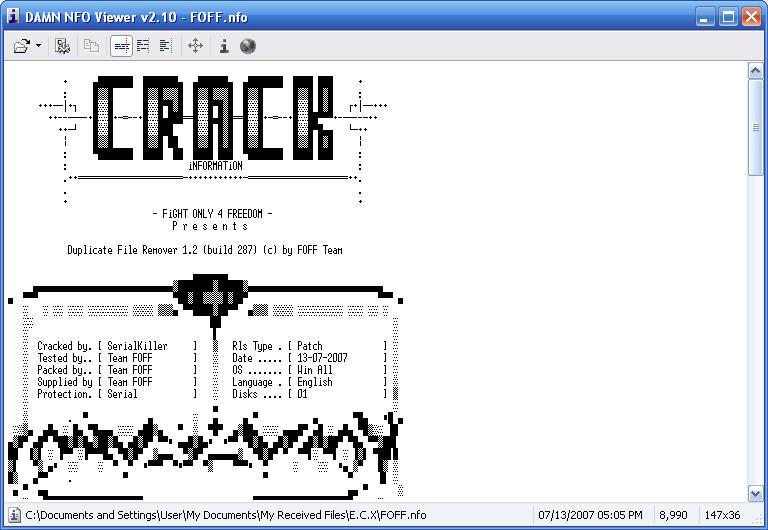
Task: Click the scrollbar up arrow
Action: click(x=755, y=71)
